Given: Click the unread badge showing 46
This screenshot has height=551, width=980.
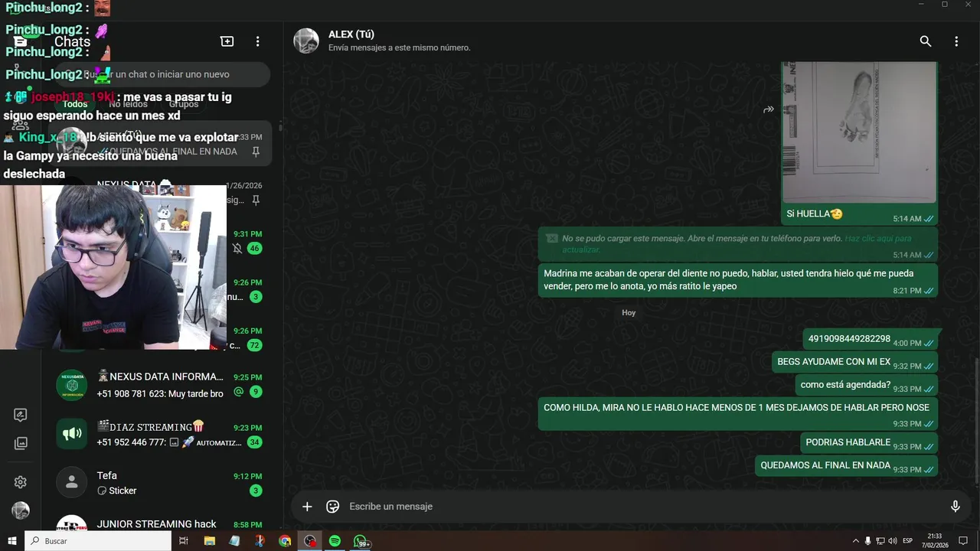Looking at the screenshot, I should pos(255,249).
